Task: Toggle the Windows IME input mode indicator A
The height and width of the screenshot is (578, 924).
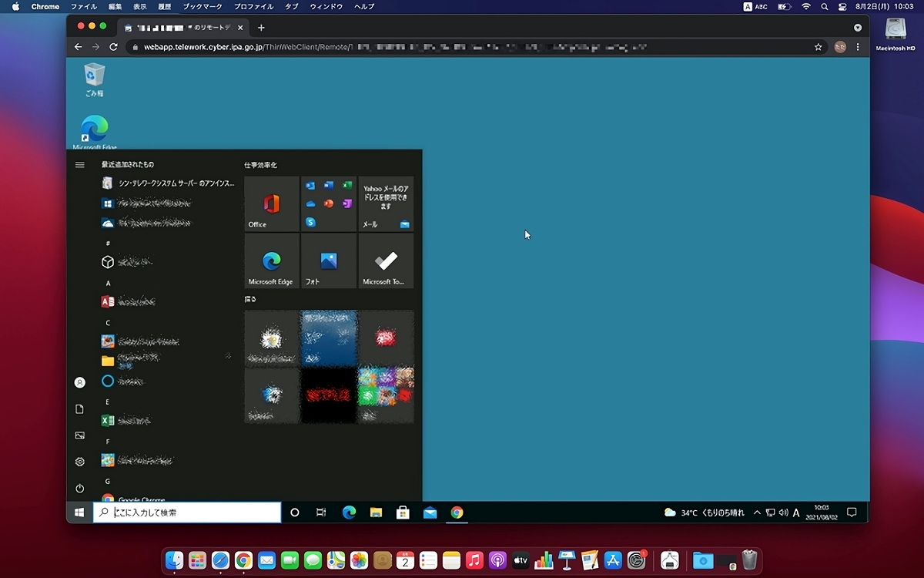Action: (x=796, y=512)
